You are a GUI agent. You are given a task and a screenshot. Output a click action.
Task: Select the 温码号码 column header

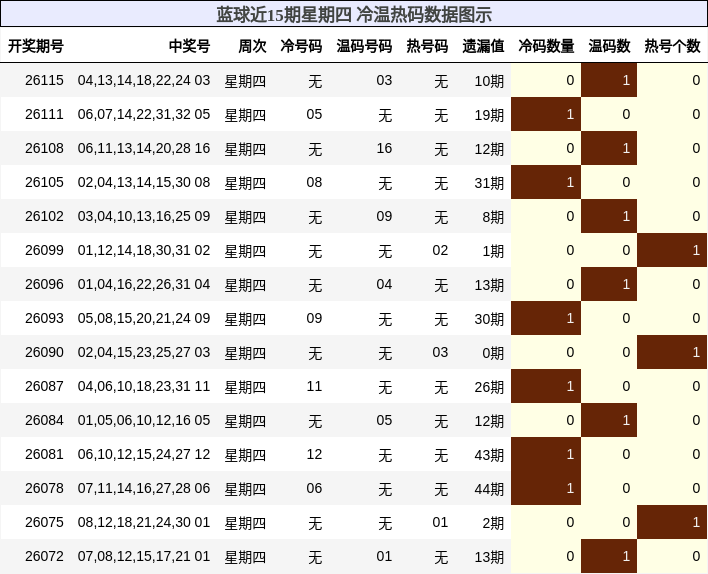tap(364, 46)
